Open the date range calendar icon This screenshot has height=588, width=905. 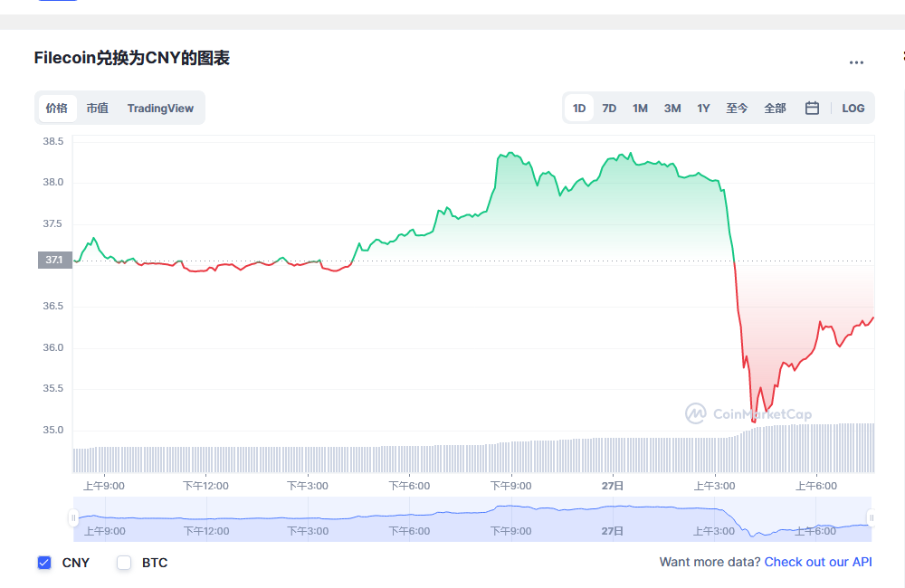click(812, 108)
